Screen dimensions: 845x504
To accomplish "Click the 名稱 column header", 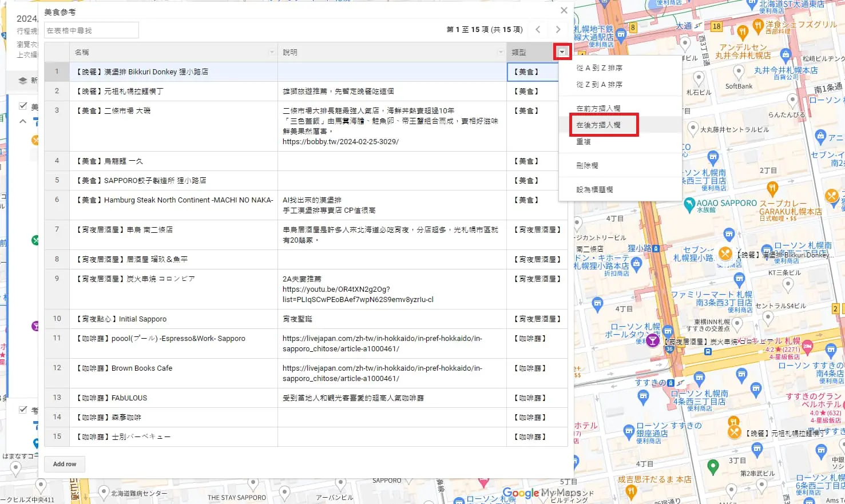I will tap(173, 52).
